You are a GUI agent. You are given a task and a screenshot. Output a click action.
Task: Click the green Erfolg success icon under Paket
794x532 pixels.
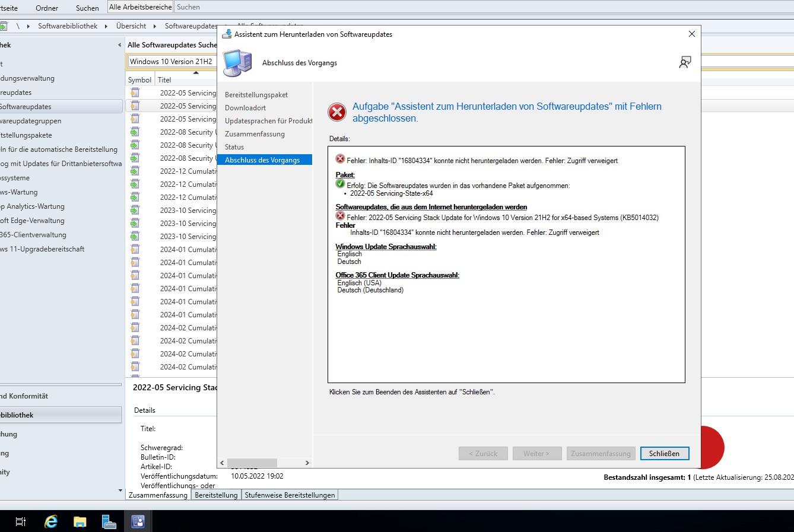(340, 183)
